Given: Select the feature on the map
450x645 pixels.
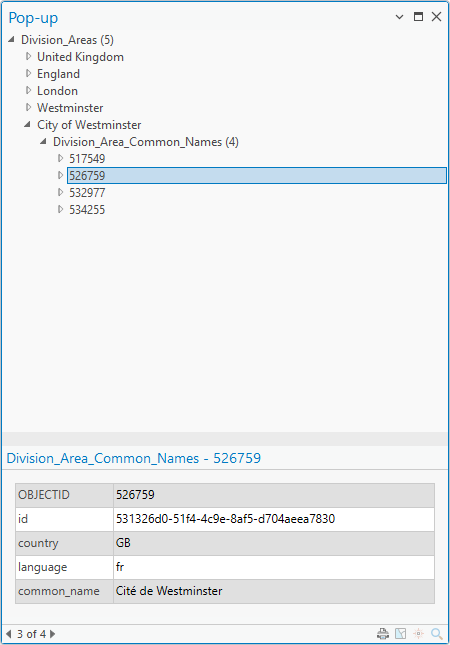Looking at the screenshot, I should click(x=401, y=634).
